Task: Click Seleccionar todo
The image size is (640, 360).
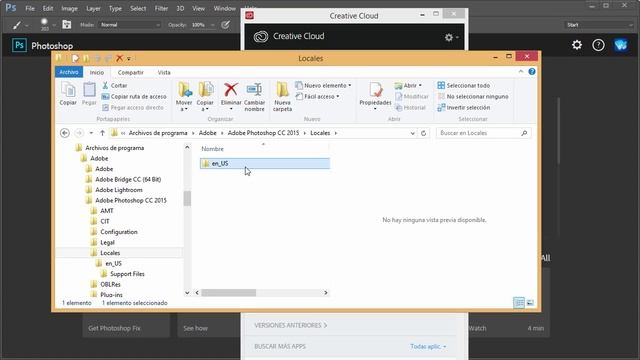Action: pyautogui.click(x=464, y=85)
